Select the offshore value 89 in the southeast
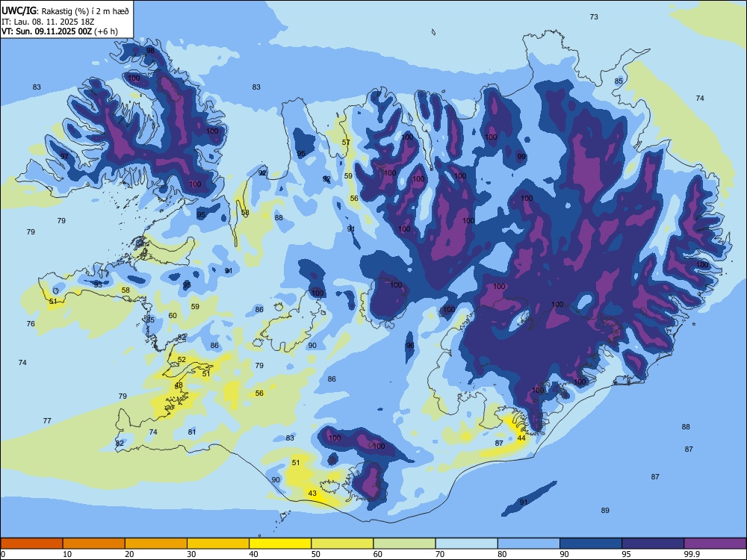 (605, 511)
